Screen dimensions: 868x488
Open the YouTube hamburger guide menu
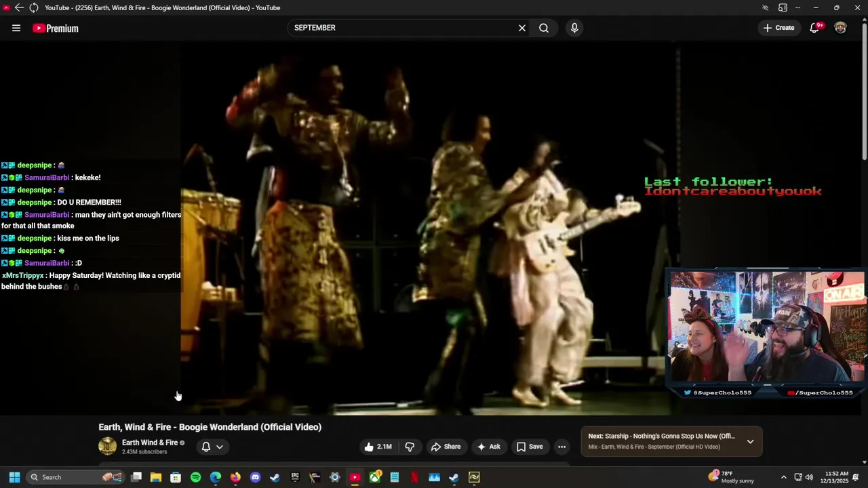[16, 28]
